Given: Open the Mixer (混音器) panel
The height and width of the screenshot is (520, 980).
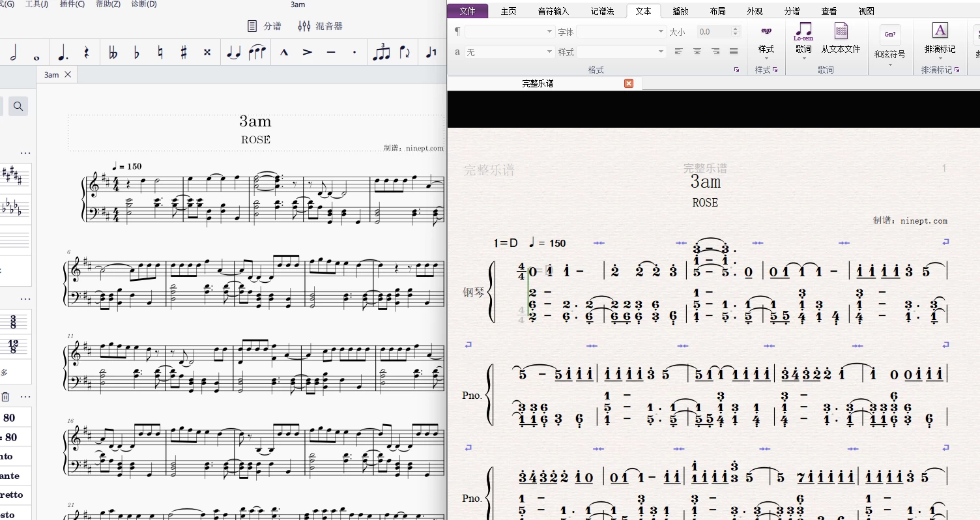Looking at the screenshot, I should coord(320,26).
